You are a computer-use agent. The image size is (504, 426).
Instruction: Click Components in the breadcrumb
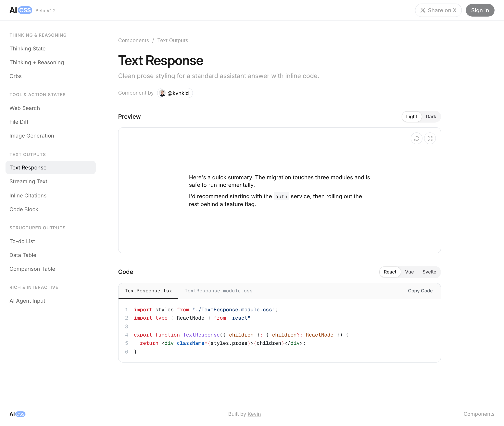(133, 40)
